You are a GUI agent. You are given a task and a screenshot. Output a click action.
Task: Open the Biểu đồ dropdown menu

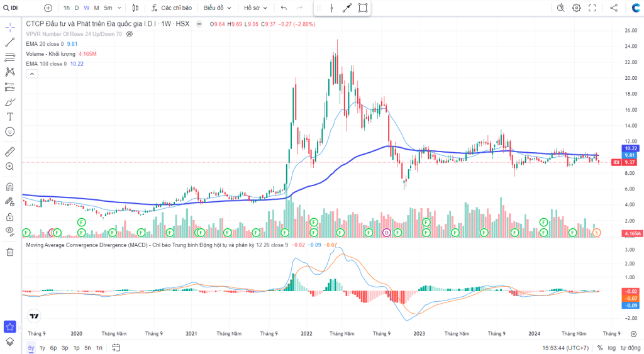click(217, 8)
